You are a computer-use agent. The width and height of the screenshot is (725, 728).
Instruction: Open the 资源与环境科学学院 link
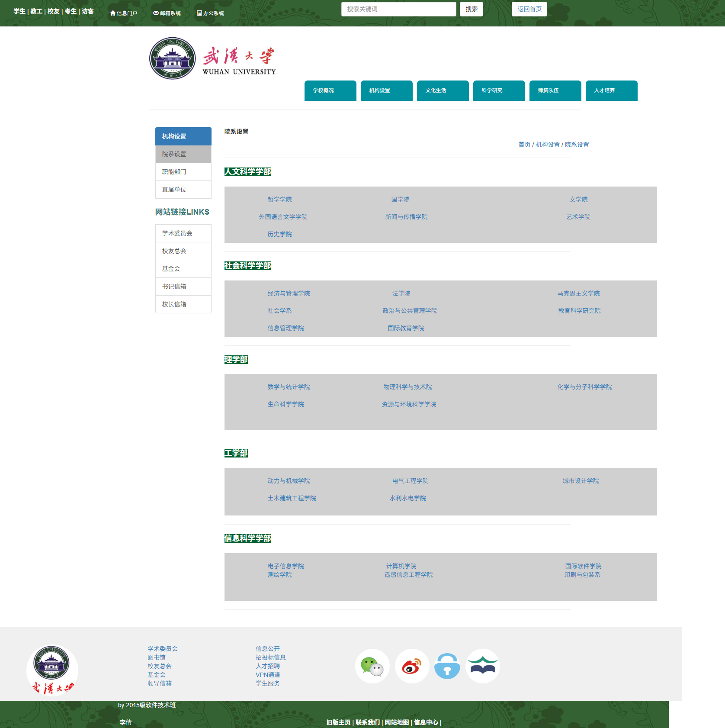tap(409, 404)
